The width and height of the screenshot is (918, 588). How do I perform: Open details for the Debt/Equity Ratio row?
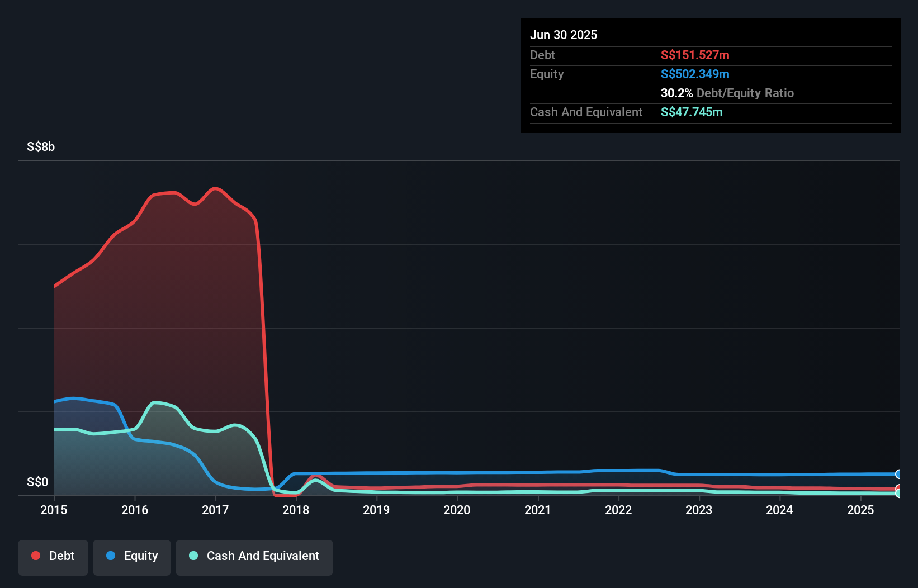click(727, 93)
